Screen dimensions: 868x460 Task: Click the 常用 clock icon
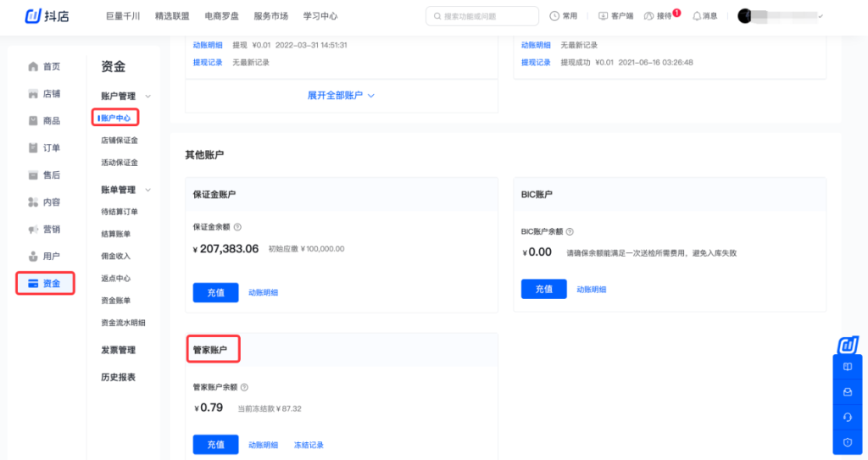tap(555, 16)
